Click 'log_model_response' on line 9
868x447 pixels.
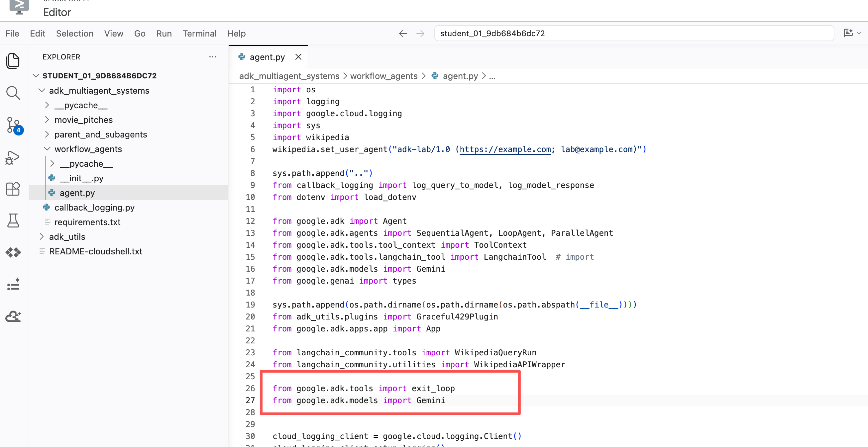pos(551,185)
